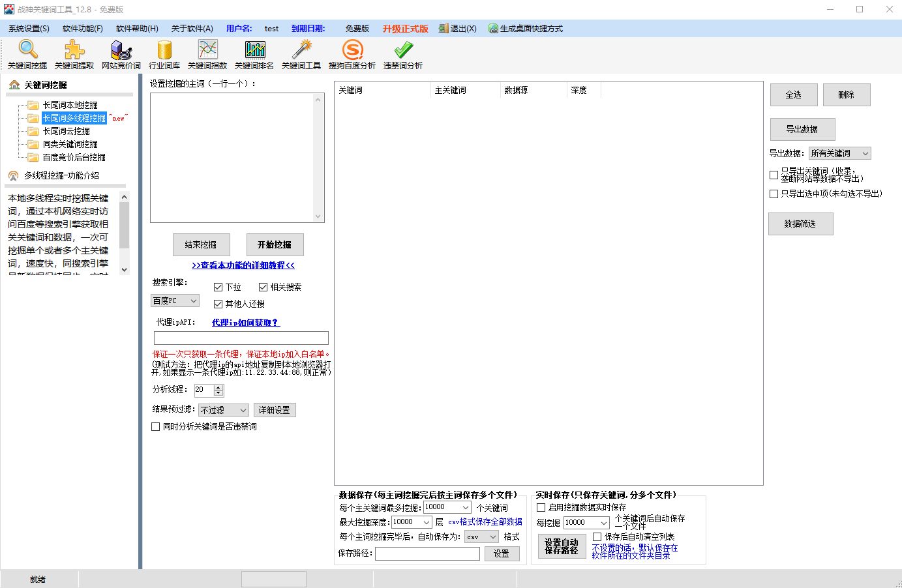Open the 关于软件(A) menu
The height and width of the screenshot is (588, 902).
[x=192, y=29]
